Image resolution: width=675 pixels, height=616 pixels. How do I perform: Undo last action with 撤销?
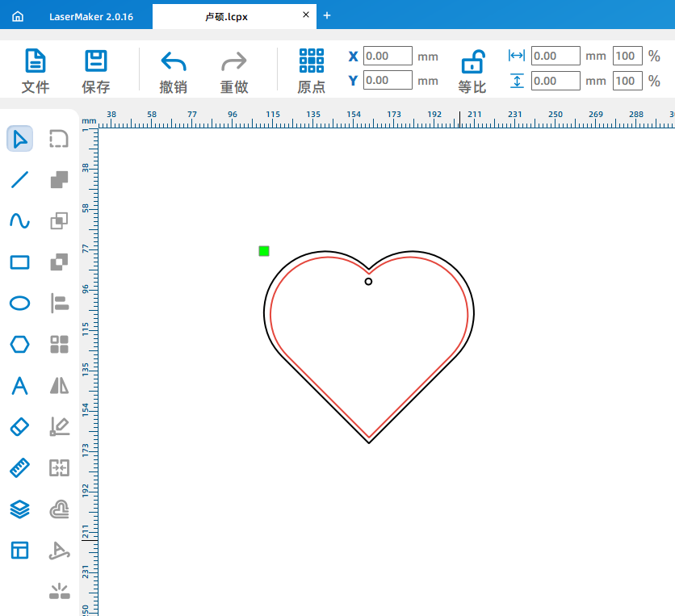click(x=174, y=71)
